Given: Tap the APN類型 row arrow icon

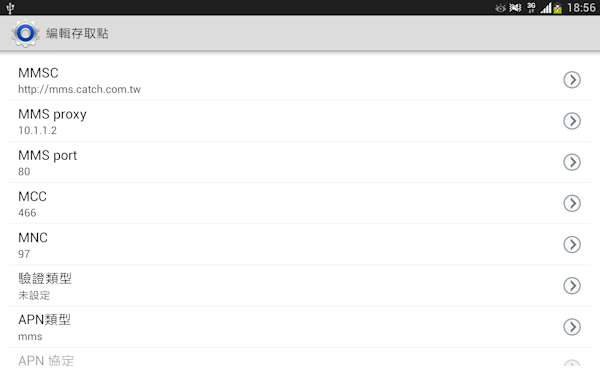Looking at the screenshot, I should [x=572, y=327].
